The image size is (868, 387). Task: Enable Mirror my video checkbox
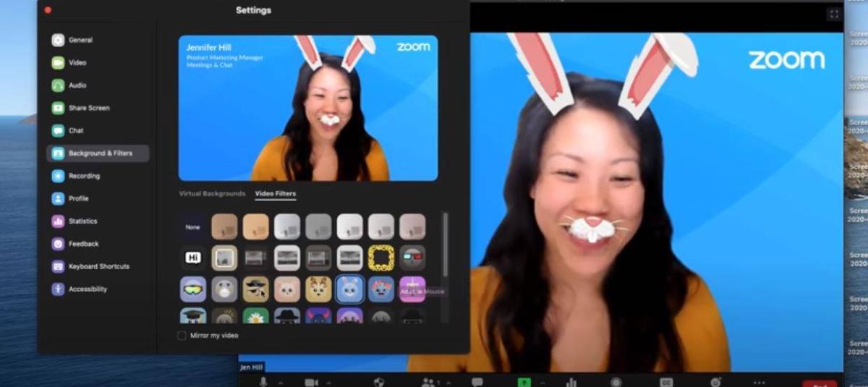182,336
